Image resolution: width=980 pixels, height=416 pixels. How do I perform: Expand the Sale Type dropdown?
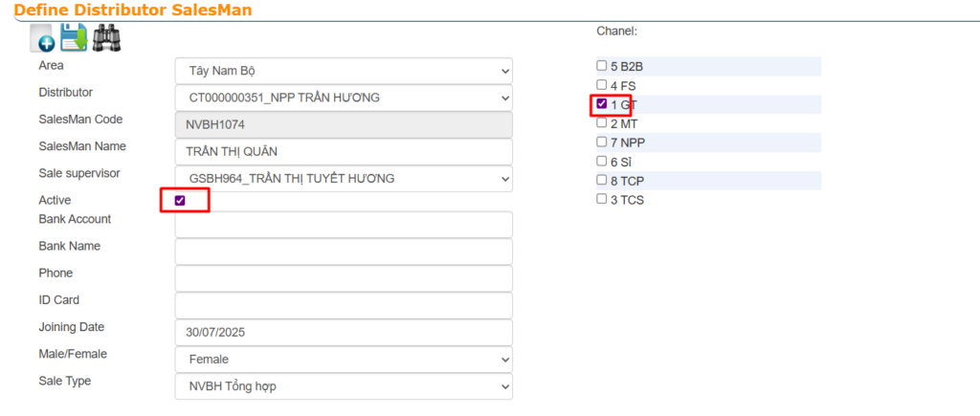pos(344,386)
